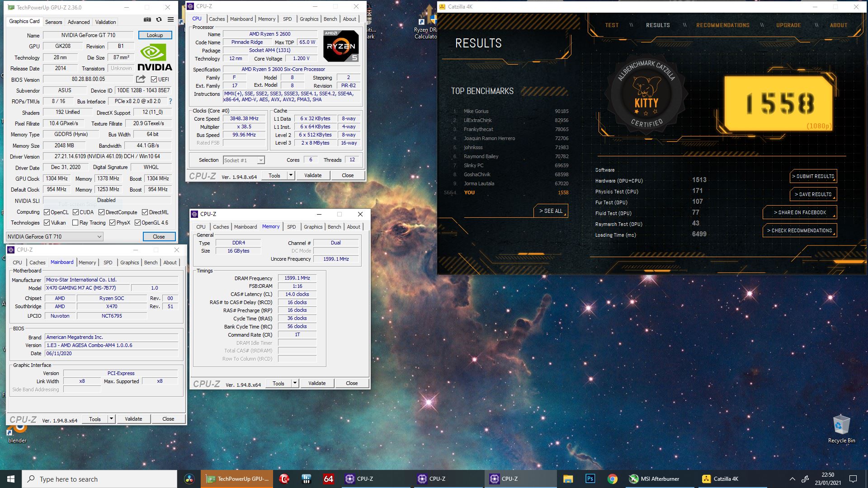
Task: Switch to the Sensors tab in GPU-Z
Action: click(54, 22)
